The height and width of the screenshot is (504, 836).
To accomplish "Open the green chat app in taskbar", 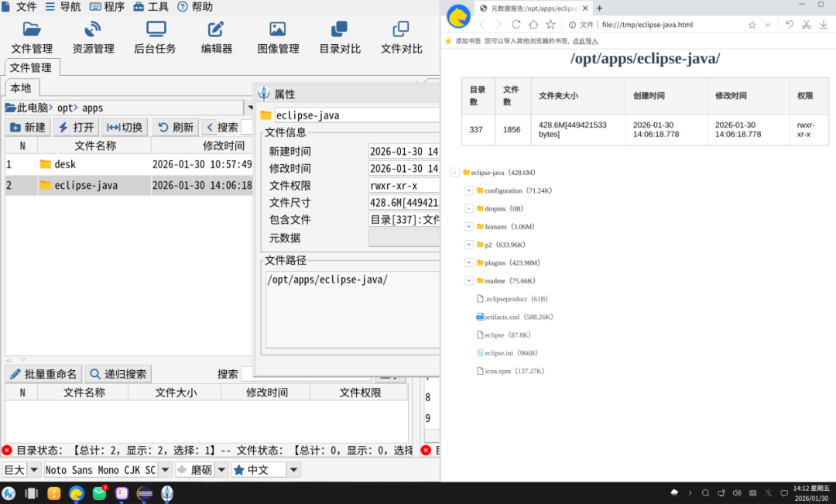I will 99,493.
